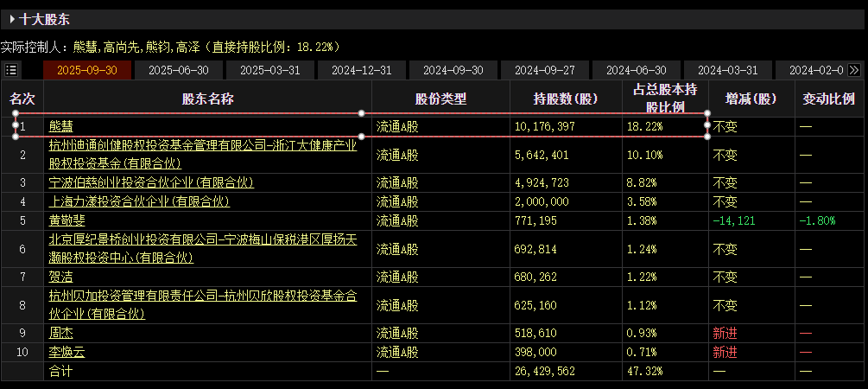Click shareholder name 李焕云

coord(67,352)
